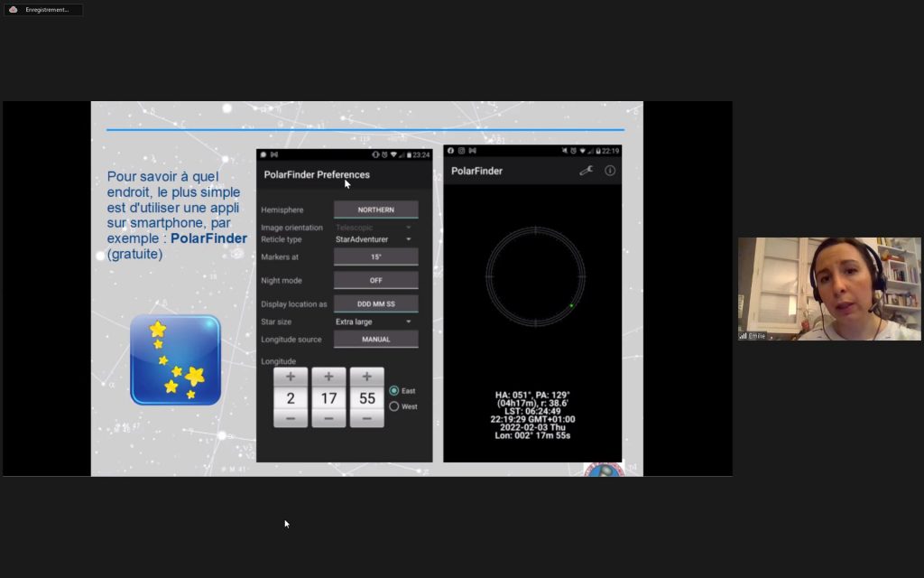This screenshot has height=578, width=924.
Task: Click the Markers at label
Action: (x=280, y=257)
